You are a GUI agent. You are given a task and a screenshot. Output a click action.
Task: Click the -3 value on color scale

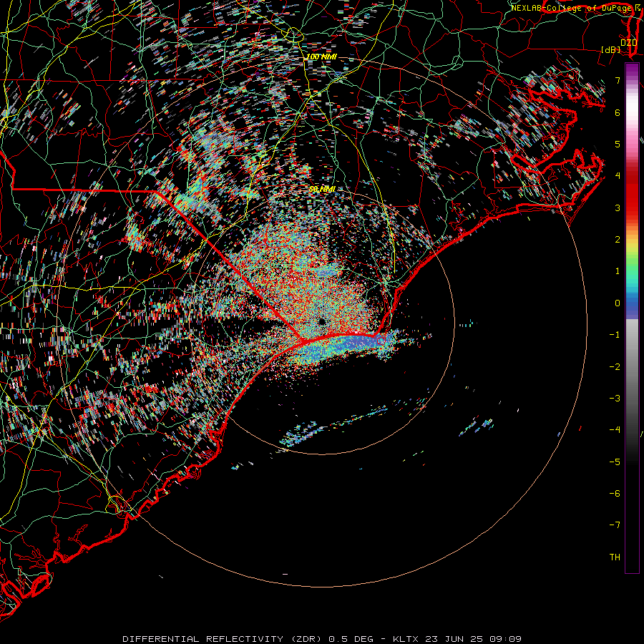click(x=615, y=399)
